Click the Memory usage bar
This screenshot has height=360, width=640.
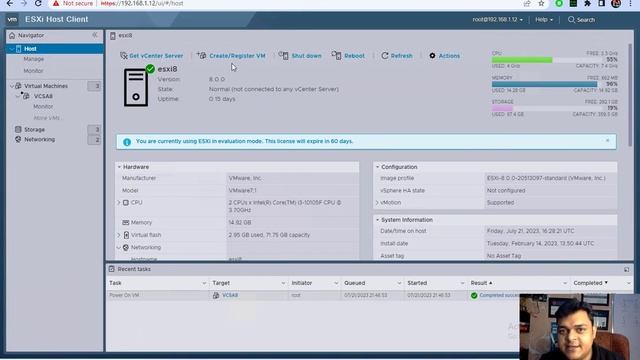point(547,84)
